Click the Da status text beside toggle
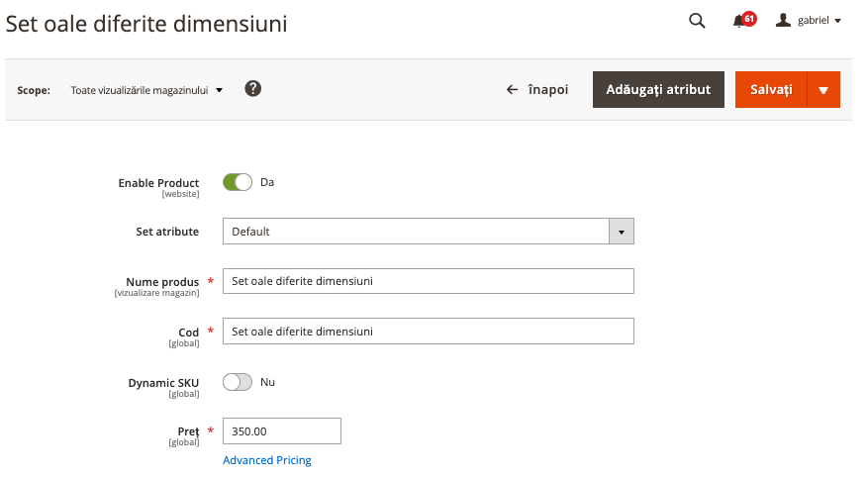 267,182
